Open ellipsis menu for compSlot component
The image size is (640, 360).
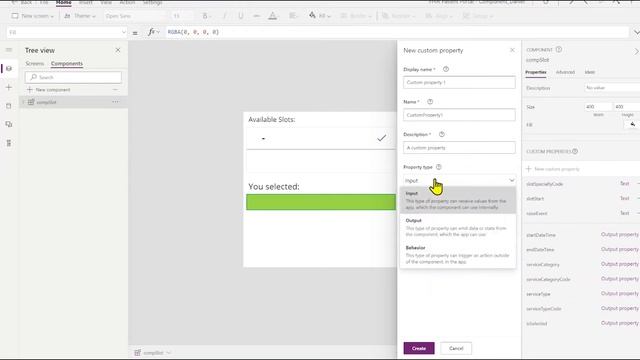[x=116, y=102]
